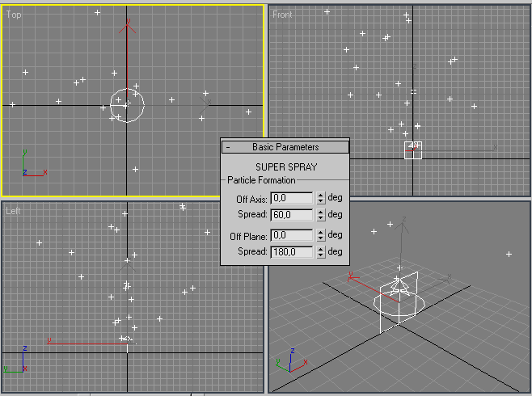
Task: Open the Front viewport label menu
Action: click(x=282, y=15)
